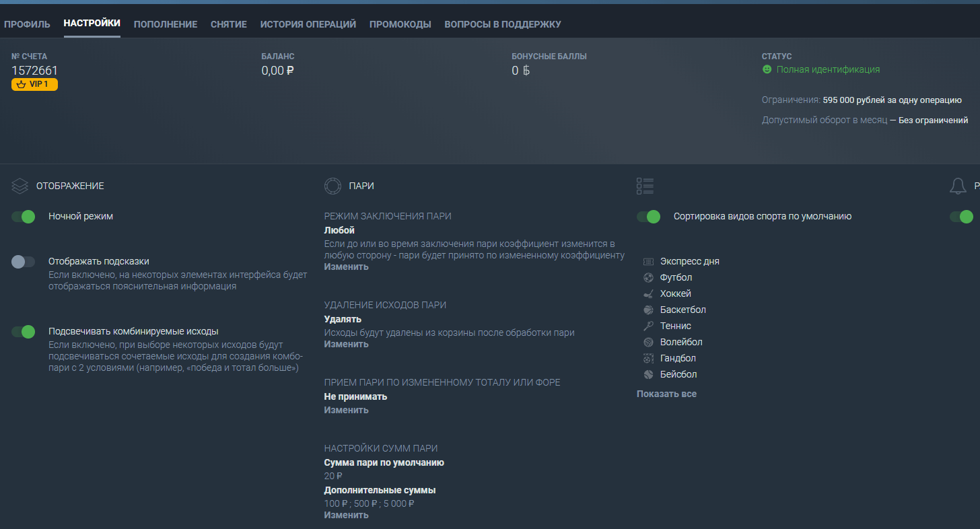This screenshot has width=980, height=529.
Task: Click the baseball icon
Action: 648,375
